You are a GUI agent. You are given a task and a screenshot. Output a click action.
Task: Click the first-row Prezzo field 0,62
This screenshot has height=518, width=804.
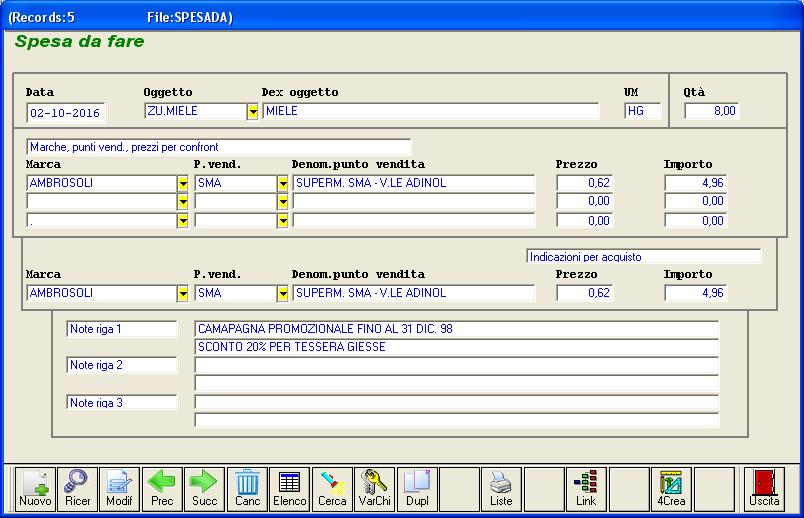pos(585,183)
